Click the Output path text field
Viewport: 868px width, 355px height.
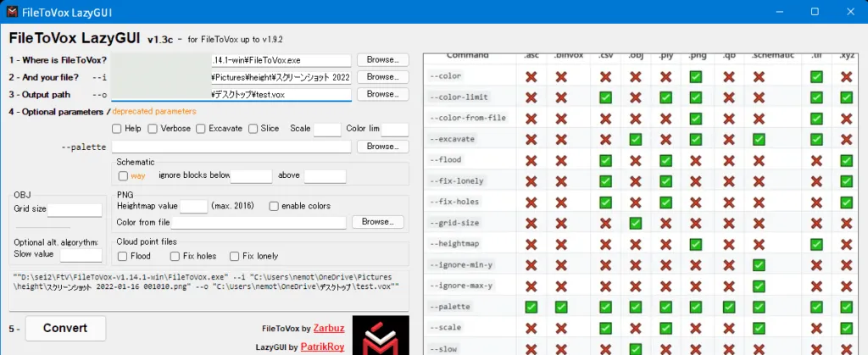point(231,95)
